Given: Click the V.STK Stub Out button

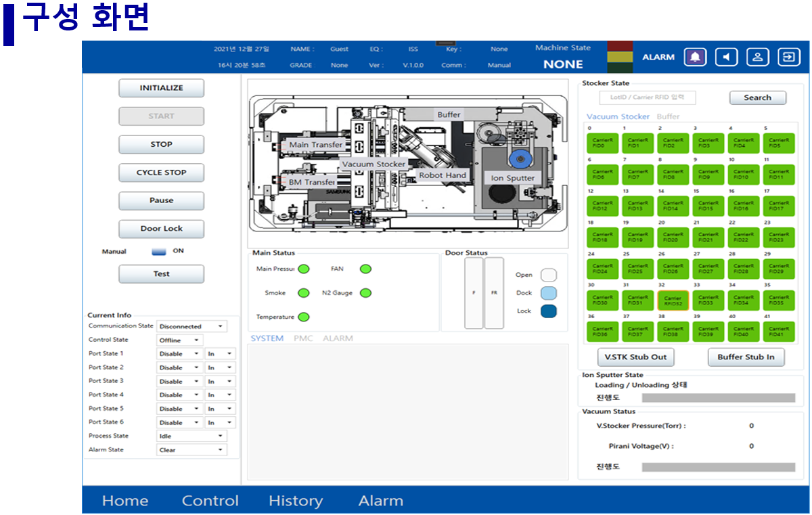Looking at the screenshot, I should click(635, 357).
